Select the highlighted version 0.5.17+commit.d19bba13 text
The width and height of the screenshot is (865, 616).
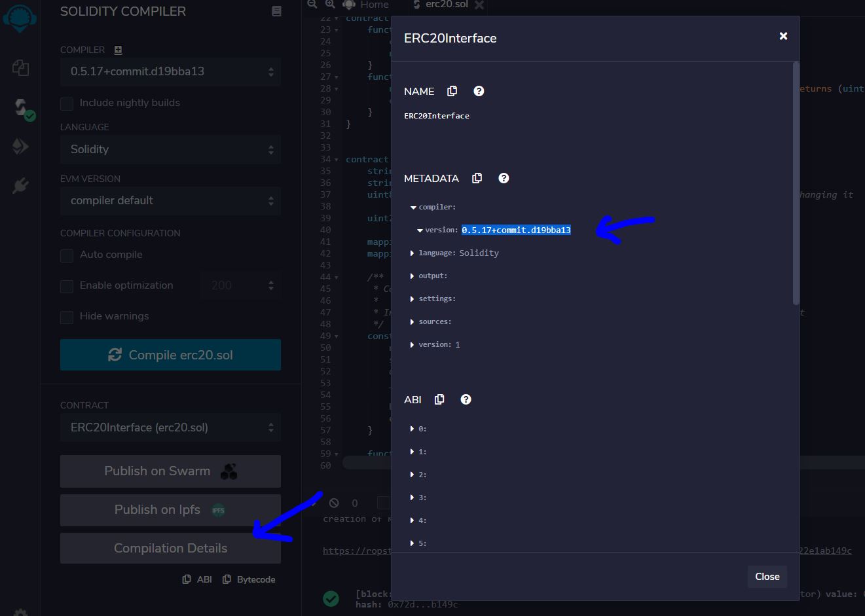516,230
